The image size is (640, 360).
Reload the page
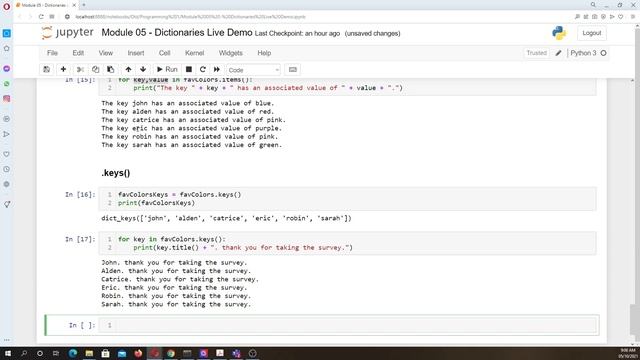tap(41, 17)
